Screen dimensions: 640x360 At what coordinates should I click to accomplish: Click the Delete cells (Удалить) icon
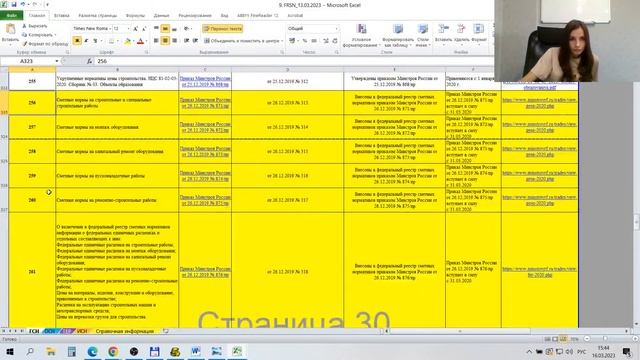point(461,29)
